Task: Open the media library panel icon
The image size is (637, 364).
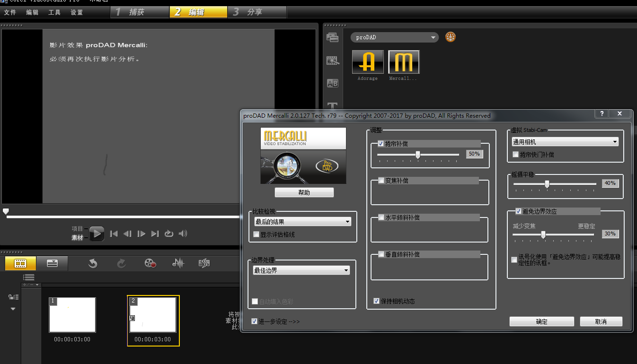Action: 333,37
